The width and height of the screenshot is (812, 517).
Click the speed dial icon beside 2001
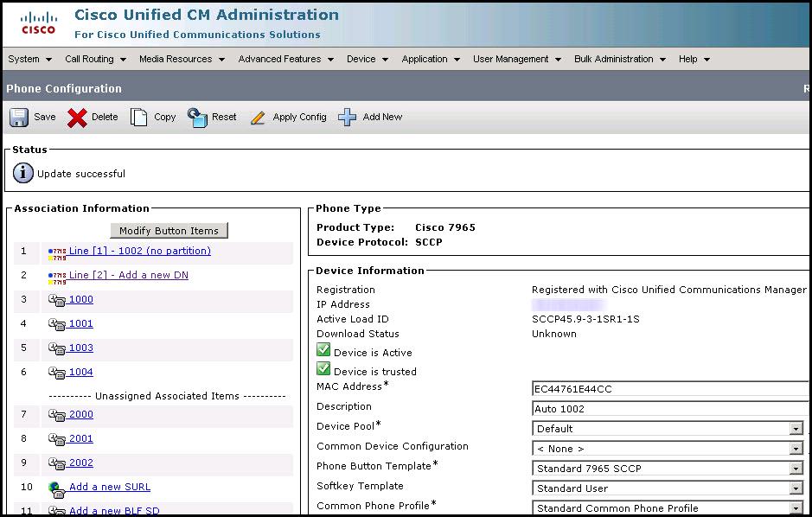(56, 439)
